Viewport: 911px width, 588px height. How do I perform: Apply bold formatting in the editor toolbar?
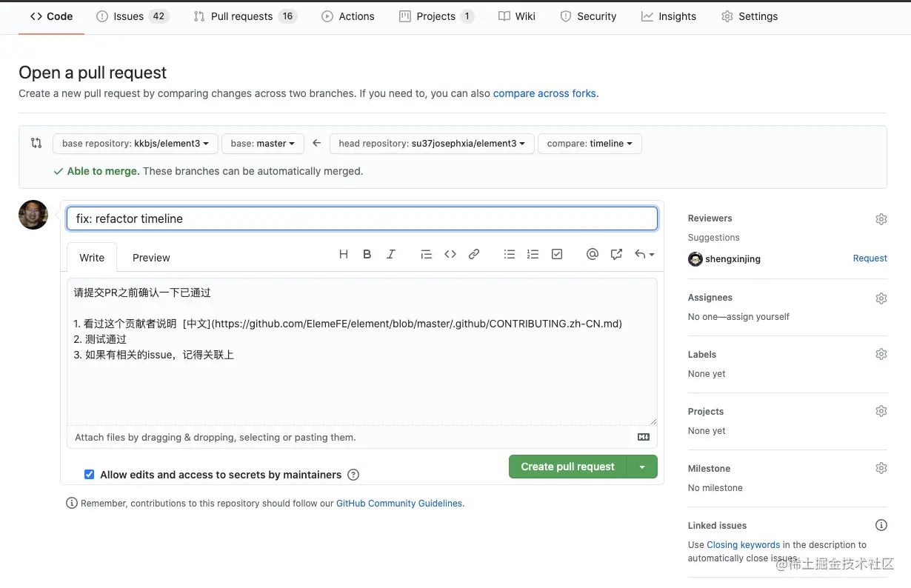pos(367,254)
